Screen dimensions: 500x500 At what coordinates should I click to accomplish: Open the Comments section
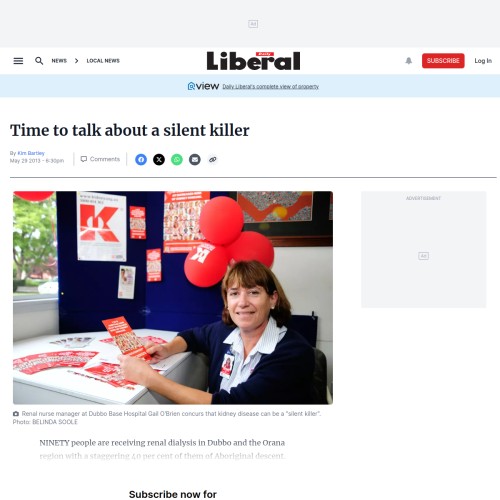pyautogui.click(x=100, y=159)
